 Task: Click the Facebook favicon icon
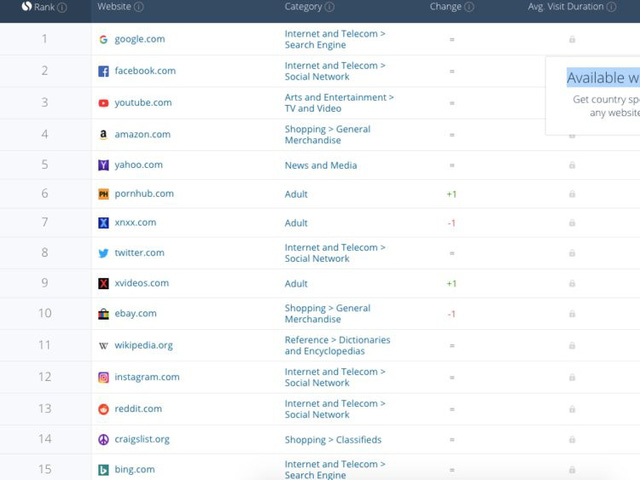click(103, 71)
